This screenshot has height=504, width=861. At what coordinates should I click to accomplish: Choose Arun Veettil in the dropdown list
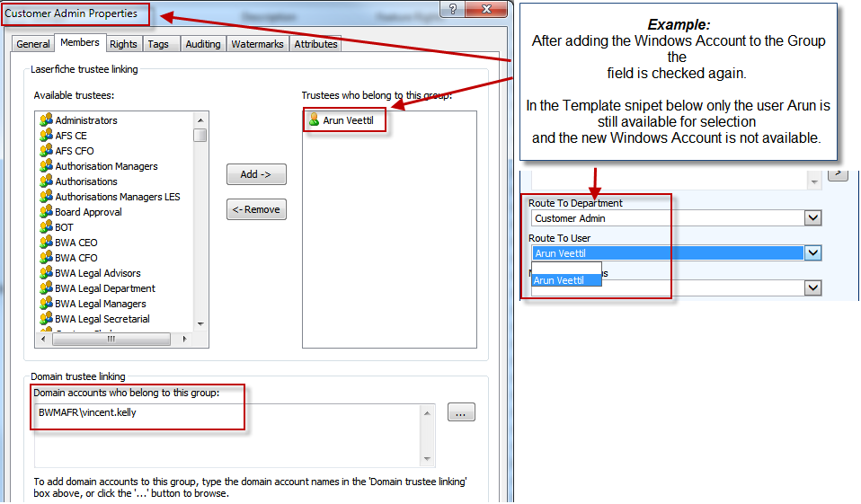(x=566, y=280)
